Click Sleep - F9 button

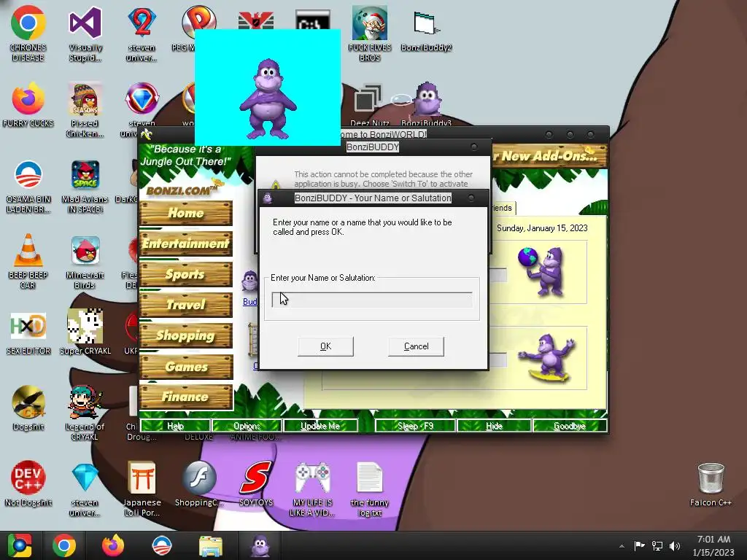pos(415,426)
